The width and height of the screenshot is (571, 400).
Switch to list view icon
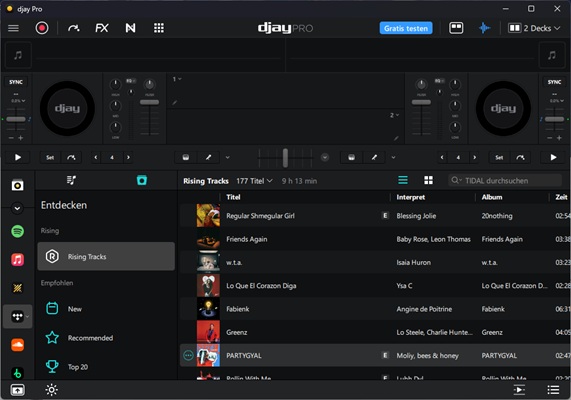(x=403, y=180)
